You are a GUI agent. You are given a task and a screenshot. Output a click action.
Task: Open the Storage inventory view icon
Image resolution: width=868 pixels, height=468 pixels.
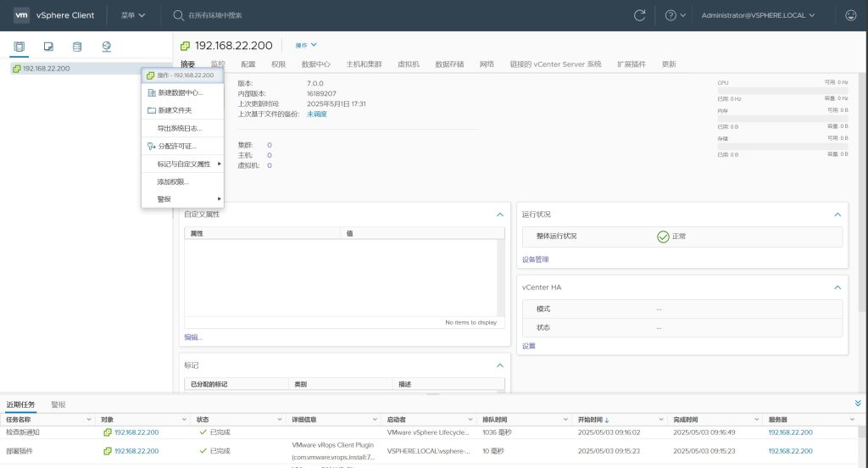[77, 47]
